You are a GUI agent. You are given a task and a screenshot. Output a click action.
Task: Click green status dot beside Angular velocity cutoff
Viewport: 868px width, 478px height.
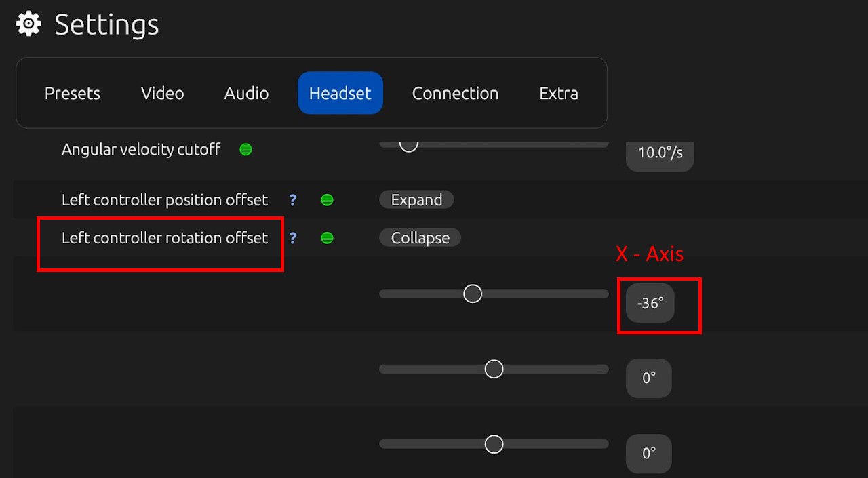246,149
